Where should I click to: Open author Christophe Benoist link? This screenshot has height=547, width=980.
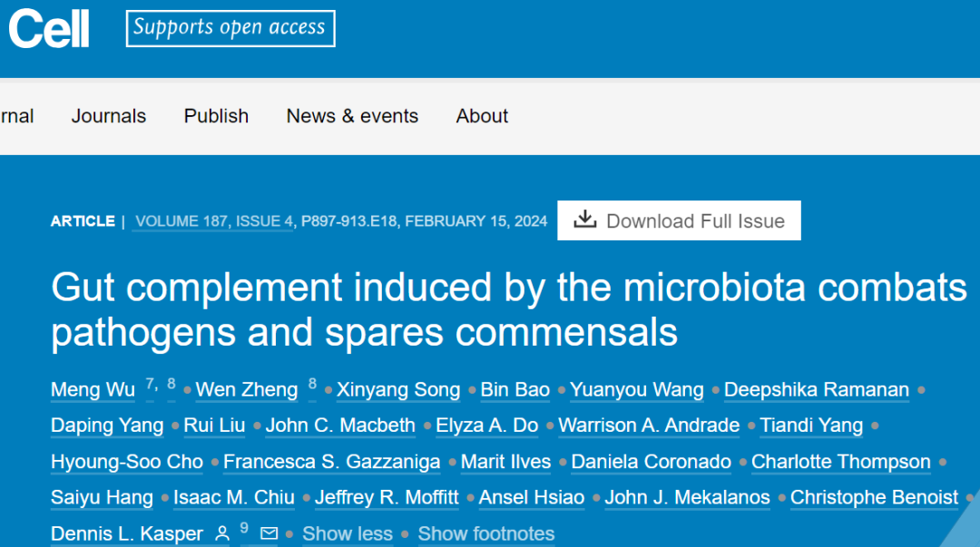coord(874,498)
